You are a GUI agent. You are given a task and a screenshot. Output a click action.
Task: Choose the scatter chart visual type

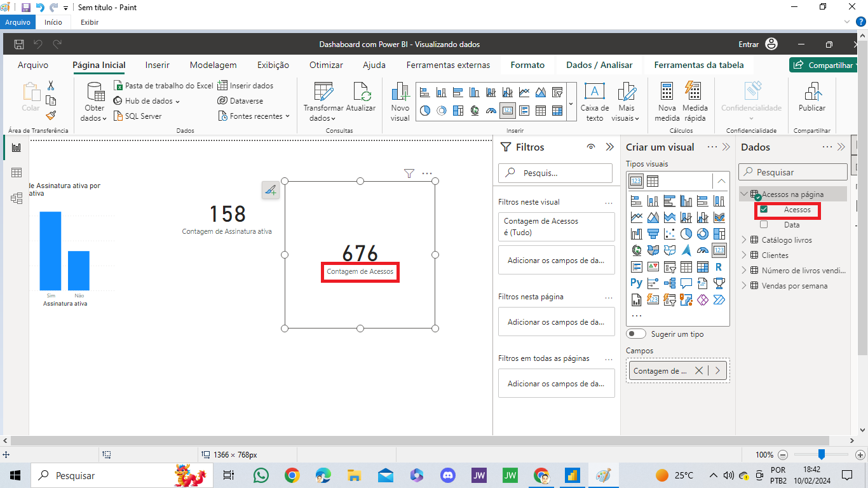click(670, 234)
